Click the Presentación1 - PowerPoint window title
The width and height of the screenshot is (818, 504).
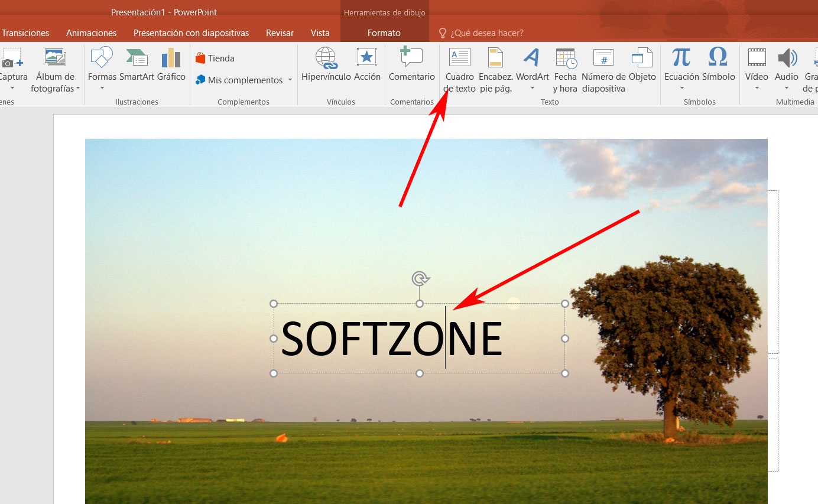(164, 12)
